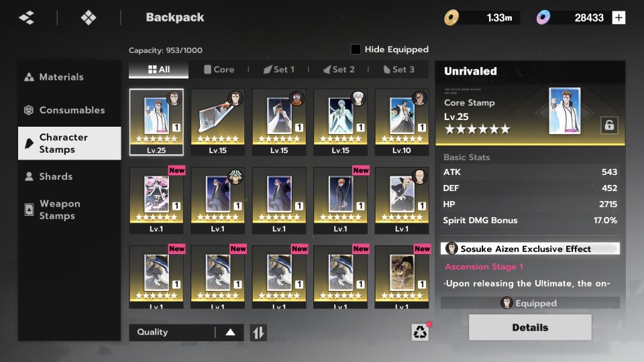Click the back arrow icon at top-left

pos(27,17)
